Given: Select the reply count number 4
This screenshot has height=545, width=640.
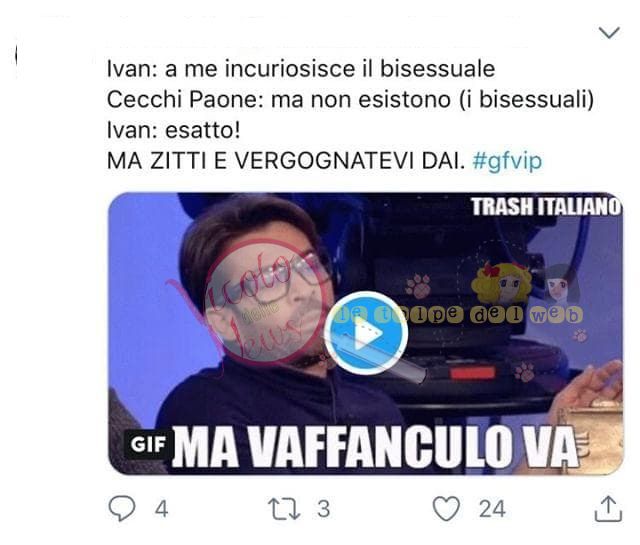Looking at the screenshot, I should [162, 509].
